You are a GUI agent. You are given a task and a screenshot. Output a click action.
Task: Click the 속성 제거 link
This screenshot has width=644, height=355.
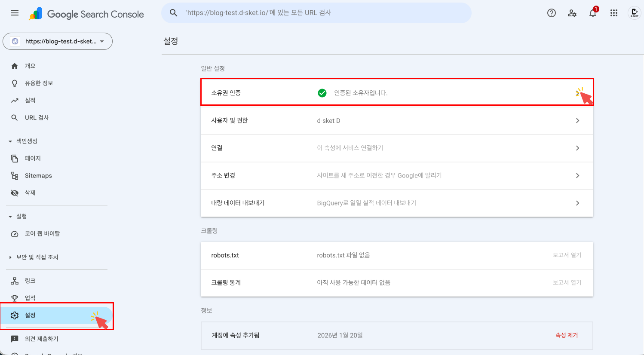(567, 336)
